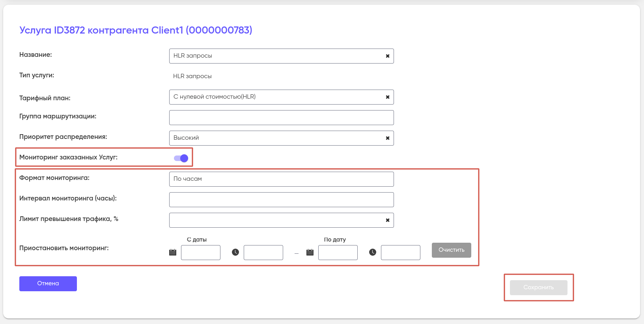Click the По дату clock icon
The height and width of the screenshot is (324, 644).
point(373,252)
